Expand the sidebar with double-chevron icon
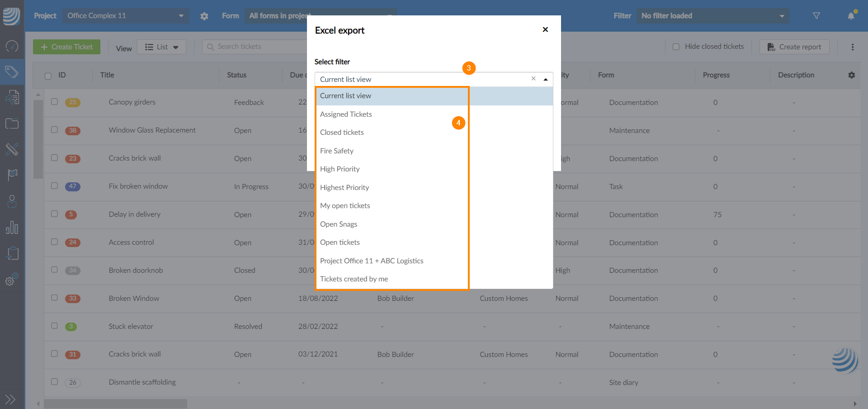This screenshot has height=409, width=868. (10, 399)
